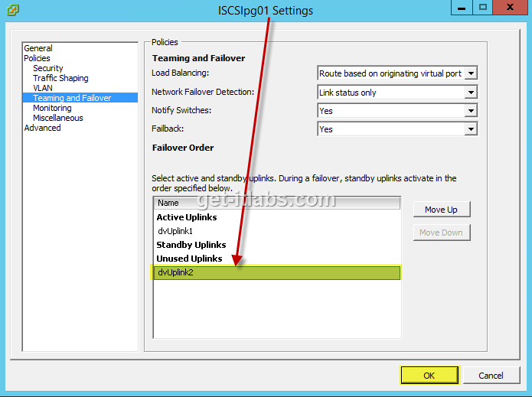The height and width of the screenshot is (397, 532).
Task: Click Cancel to discard changes
Action: click(x=491, y=376)
